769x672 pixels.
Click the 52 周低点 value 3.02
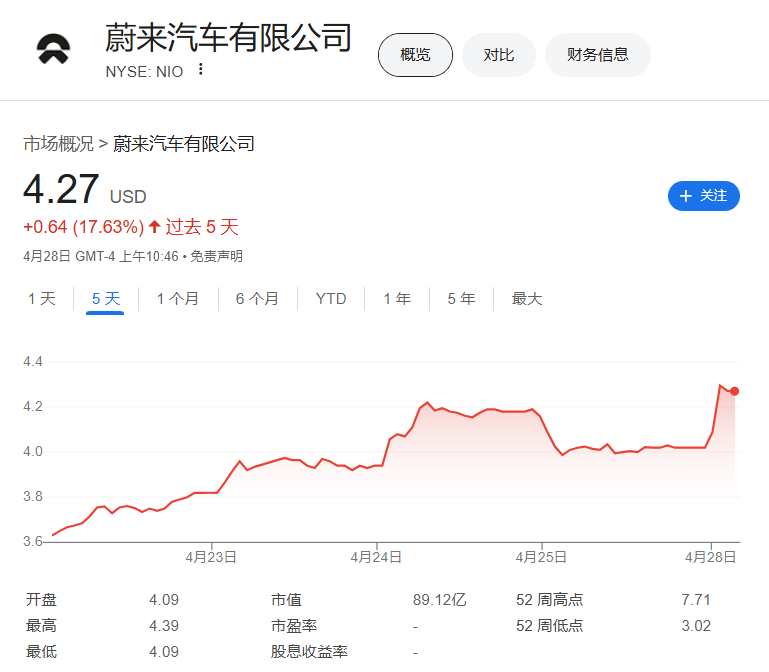click(695, 625)
